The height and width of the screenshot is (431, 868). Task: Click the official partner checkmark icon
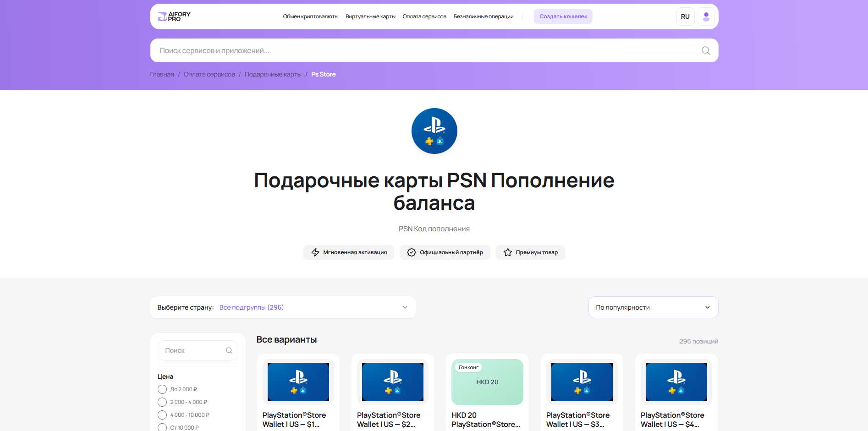click(x=412, y=252)
